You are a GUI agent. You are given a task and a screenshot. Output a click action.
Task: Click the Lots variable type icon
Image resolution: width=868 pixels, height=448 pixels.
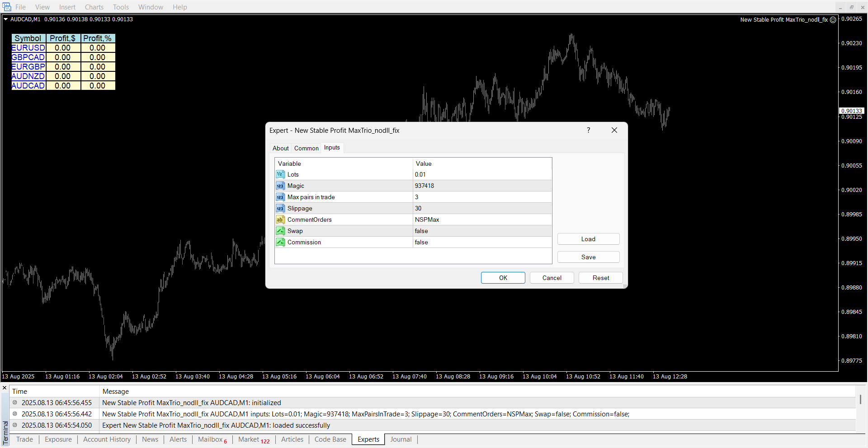pyautogui.click(x=280, y=174)
